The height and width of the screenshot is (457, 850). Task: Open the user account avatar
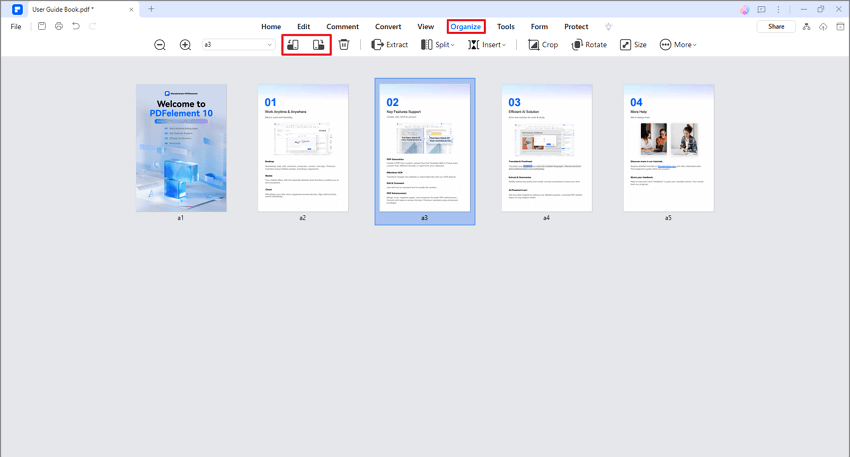coord(745,10)
